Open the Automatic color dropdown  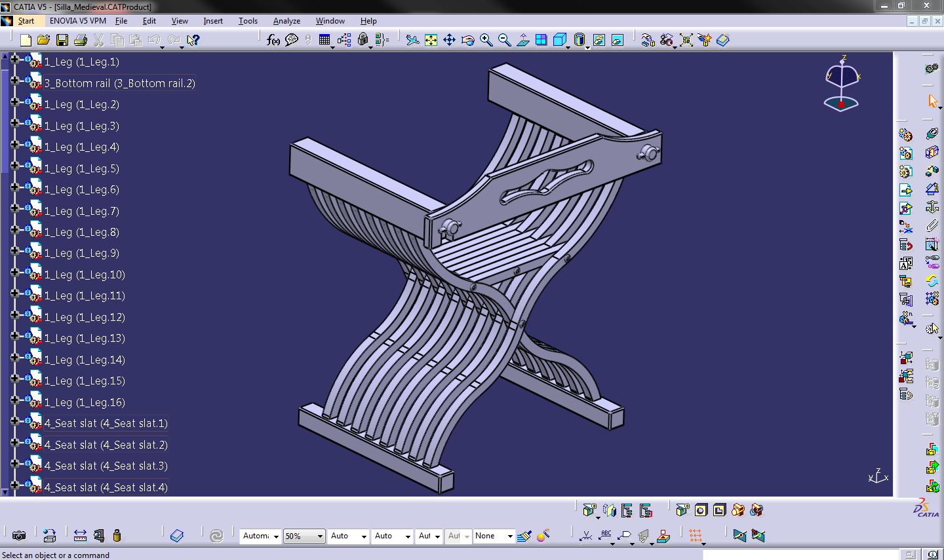point(260,536)
